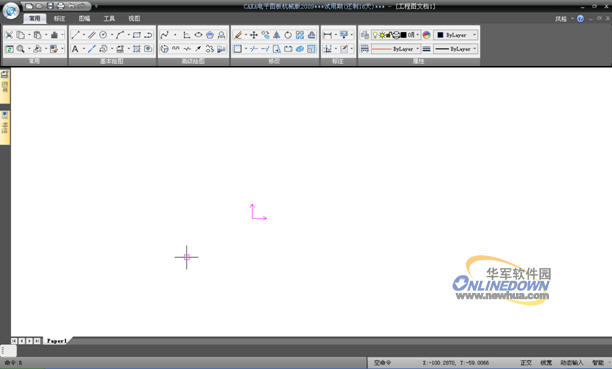Choose the Text (A) tool

pyautogui.click(x=75, y=49)
